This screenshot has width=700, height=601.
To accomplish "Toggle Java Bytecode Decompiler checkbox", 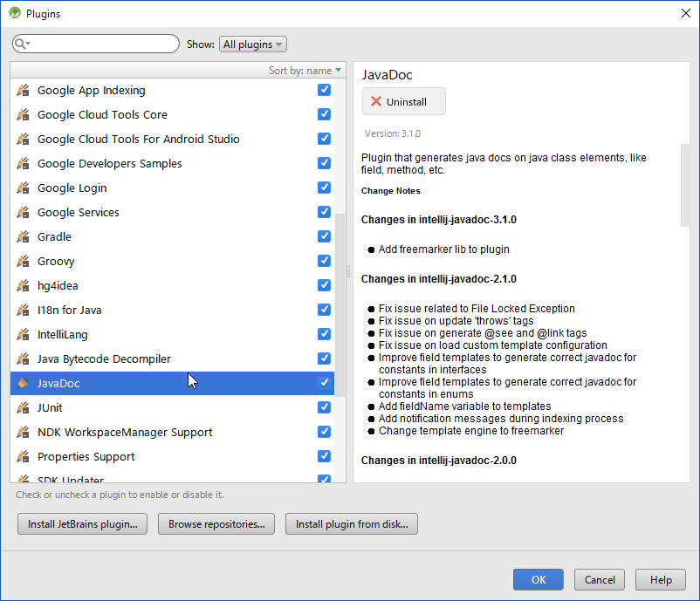I will (x=324, y=359).
